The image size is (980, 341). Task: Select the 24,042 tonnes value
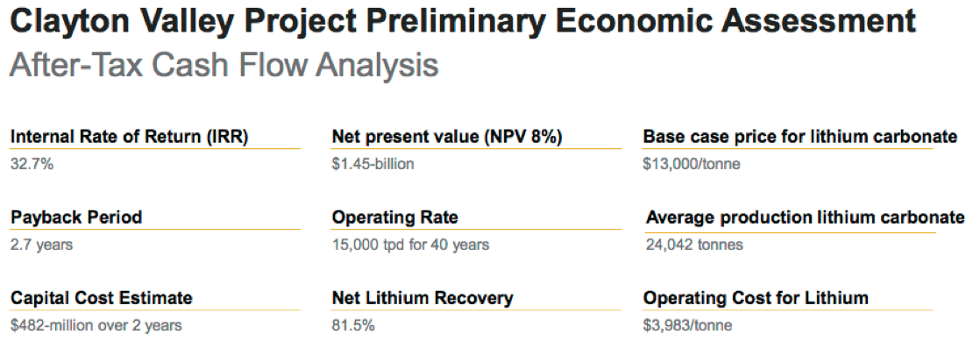pos(694,245)
